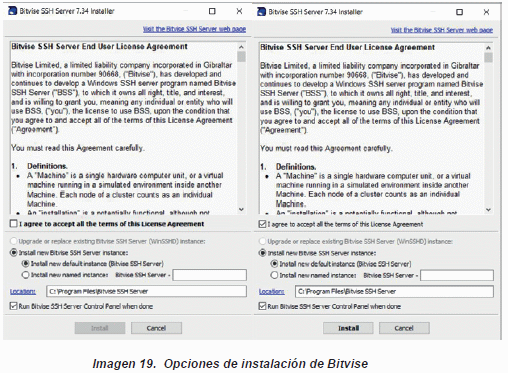Click the scrollbar thumb in left license box
508x373 pixels.
tap(241, 57)
